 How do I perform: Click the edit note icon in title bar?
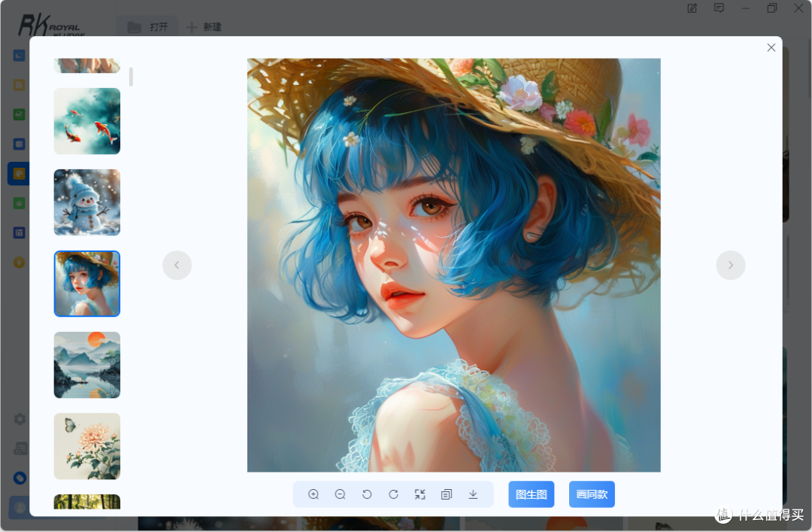(x=692, y=8)
